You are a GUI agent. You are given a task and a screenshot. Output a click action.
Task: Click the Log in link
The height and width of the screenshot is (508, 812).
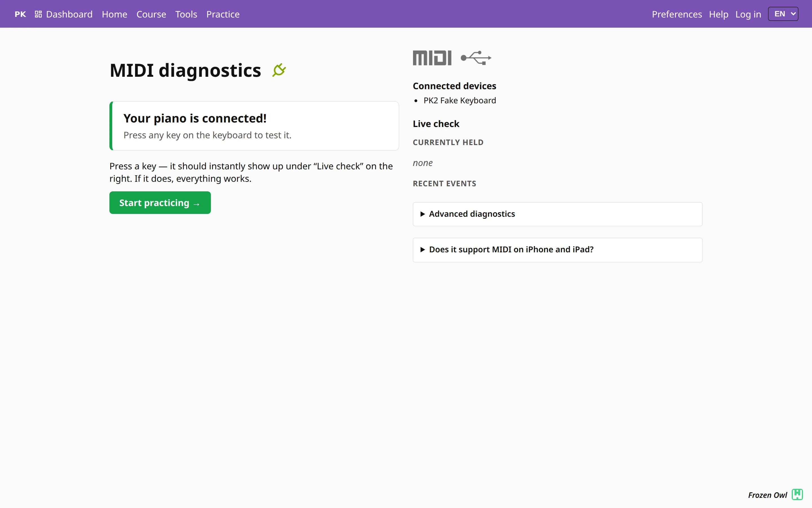(x=748, y=14)
